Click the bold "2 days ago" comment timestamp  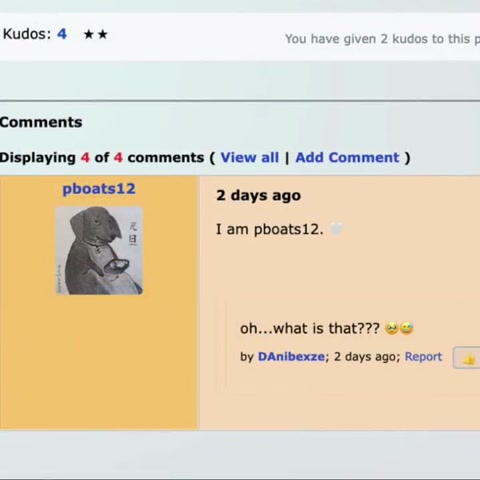point(259,196)
